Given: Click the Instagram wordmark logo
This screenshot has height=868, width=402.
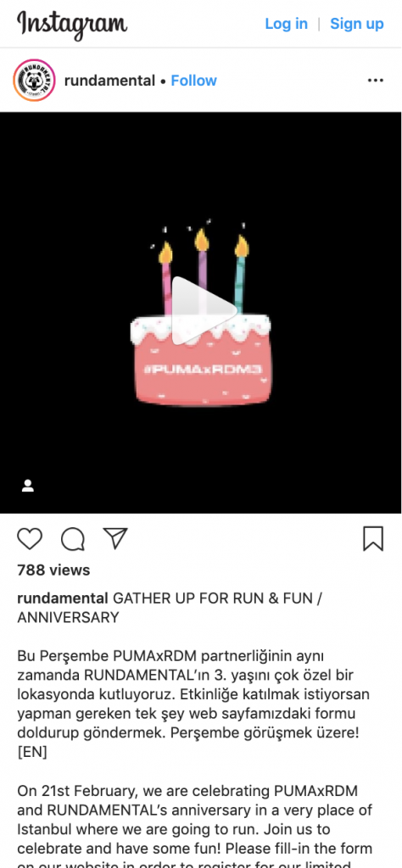Looking at the screenshot, I should [72, 25].
